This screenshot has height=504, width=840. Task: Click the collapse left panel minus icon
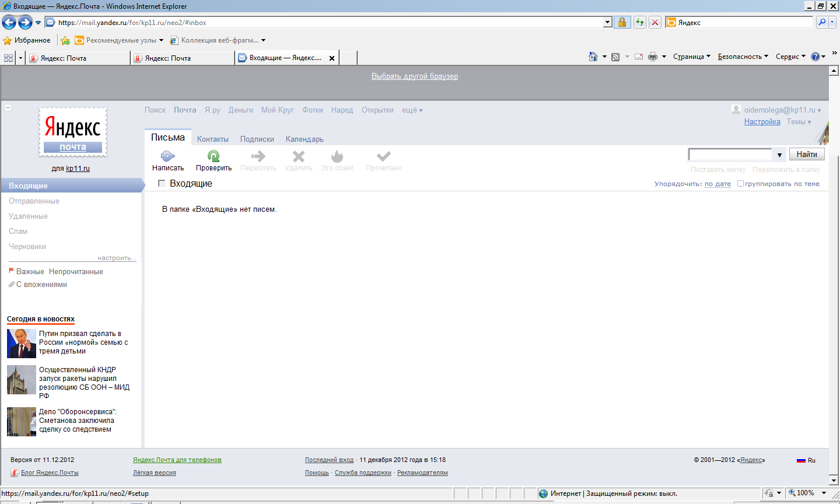tap(8, 107)
